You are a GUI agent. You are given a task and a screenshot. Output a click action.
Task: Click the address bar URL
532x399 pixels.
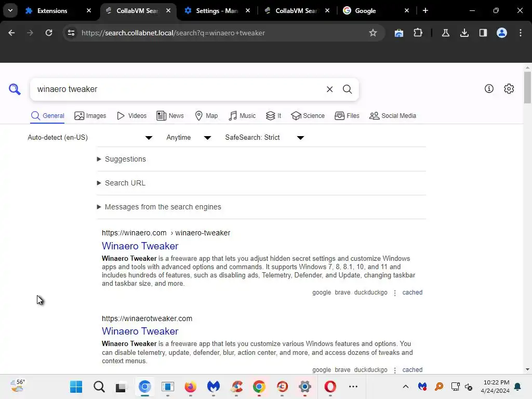pos(173,33)
